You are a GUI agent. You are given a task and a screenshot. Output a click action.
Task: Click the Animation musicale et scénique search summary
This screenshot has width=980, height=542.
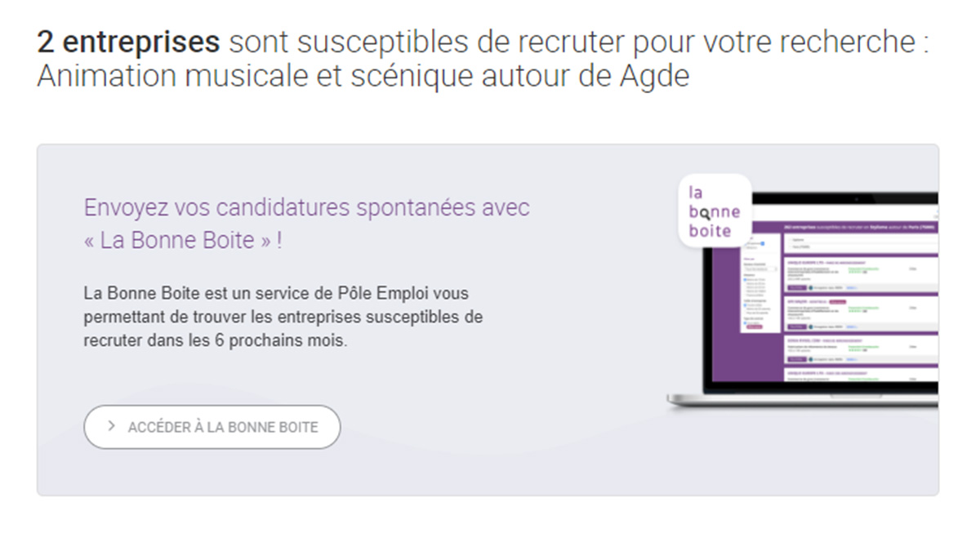(363, 77)
